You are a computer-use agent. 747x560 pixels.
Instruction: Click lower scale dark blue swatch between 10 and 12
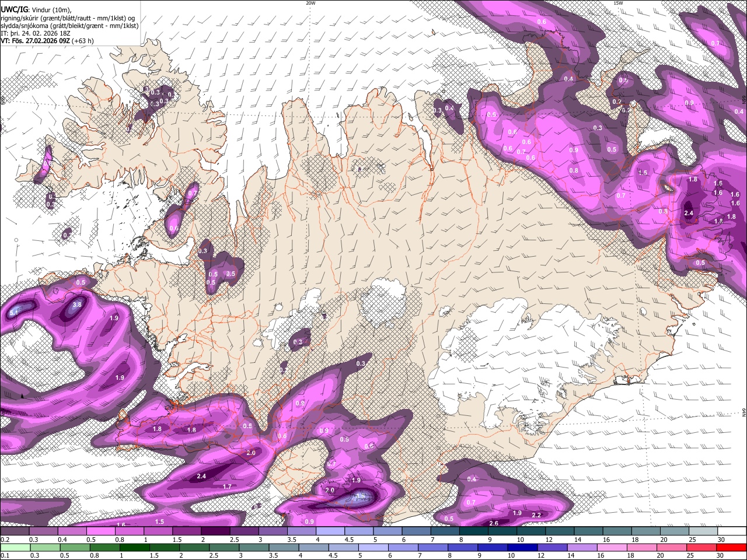[x=522, y=547]
